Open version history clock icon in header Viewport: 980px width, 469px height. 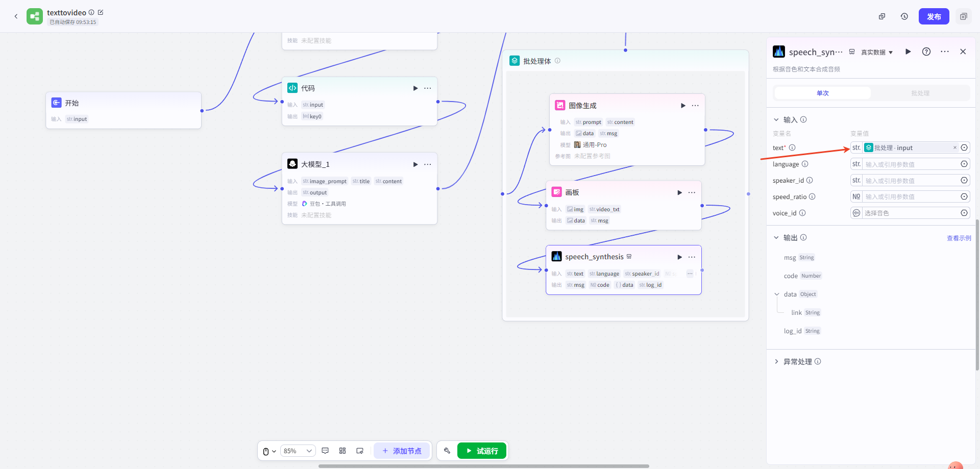[x=904, y=16]
